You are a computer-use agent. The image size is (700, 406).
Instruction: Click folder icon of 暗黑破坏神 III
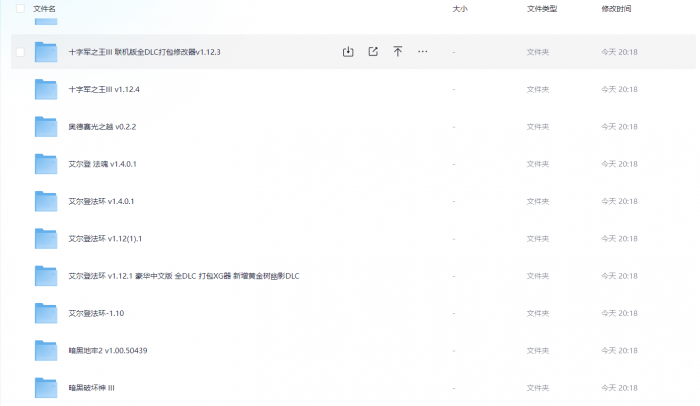[x=46, y=387]
